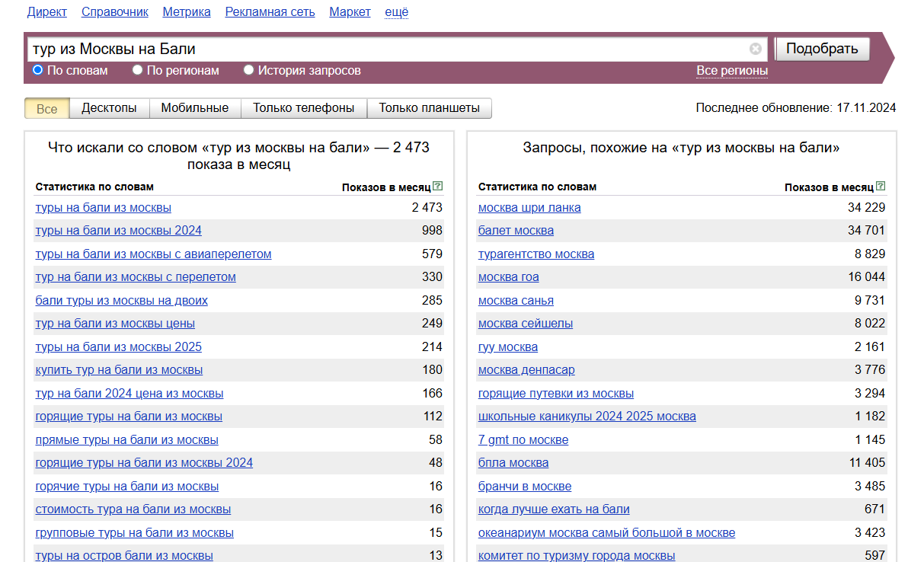Open the 'Все регионы' region selector
This screenshot has height=562, width=924.
[732, 71]
